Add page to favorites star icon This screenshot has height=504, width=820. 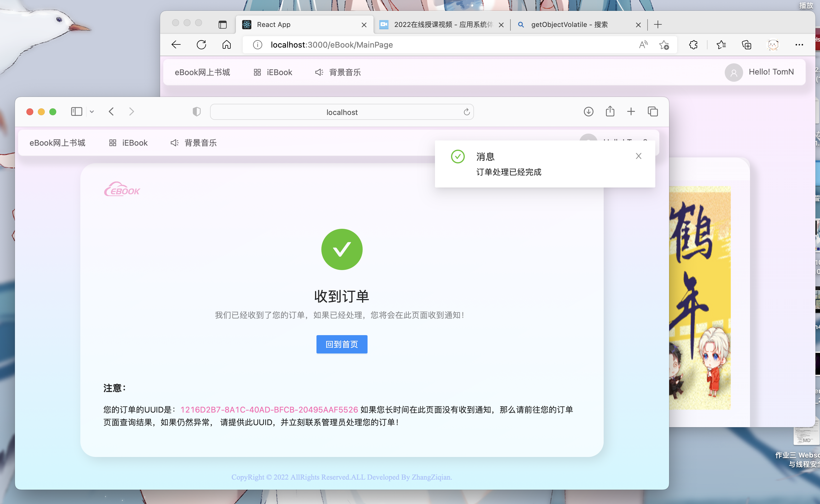point(664,45)
